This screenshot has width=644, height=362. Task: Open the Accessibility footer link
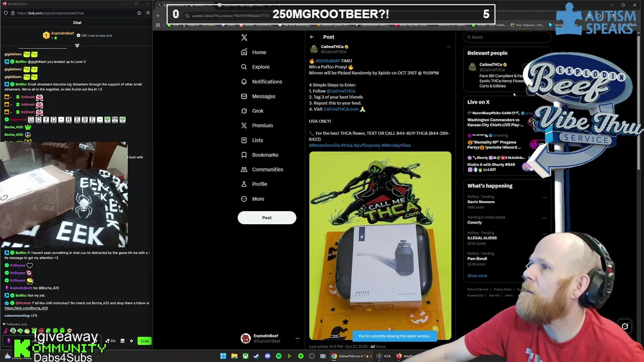point(475,296)
